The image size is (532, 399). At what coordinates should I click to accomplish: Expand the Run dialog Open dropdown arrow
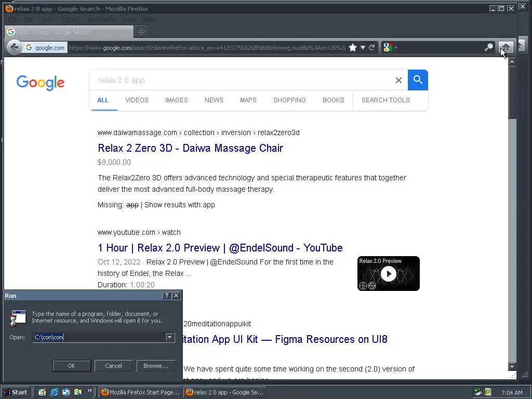coord(170,337)
